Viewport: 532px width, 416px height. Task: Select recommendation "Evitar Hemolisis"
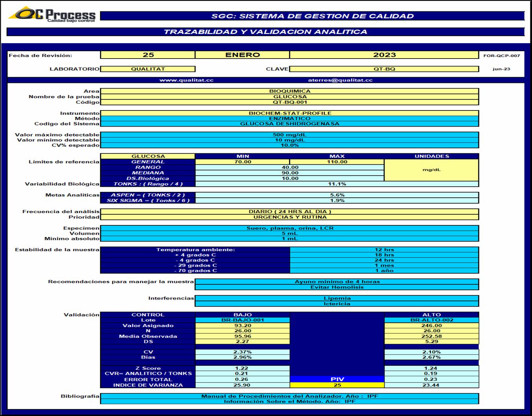(337, 287)
